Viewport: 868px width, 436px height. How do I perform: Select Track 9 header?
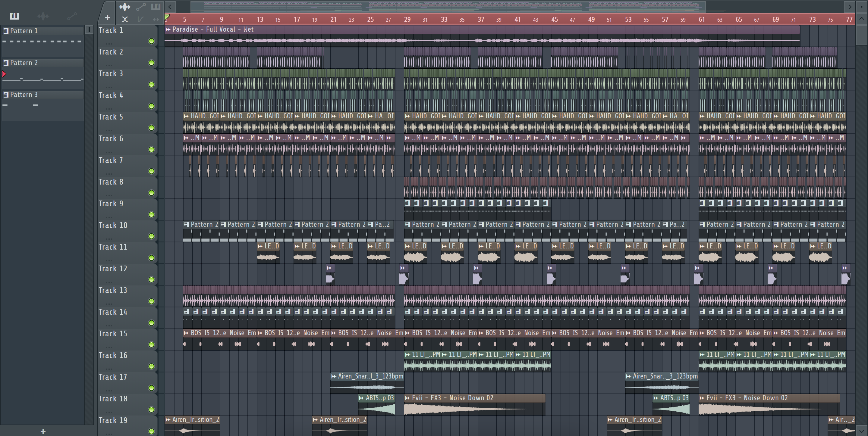[x=127, y=209]
